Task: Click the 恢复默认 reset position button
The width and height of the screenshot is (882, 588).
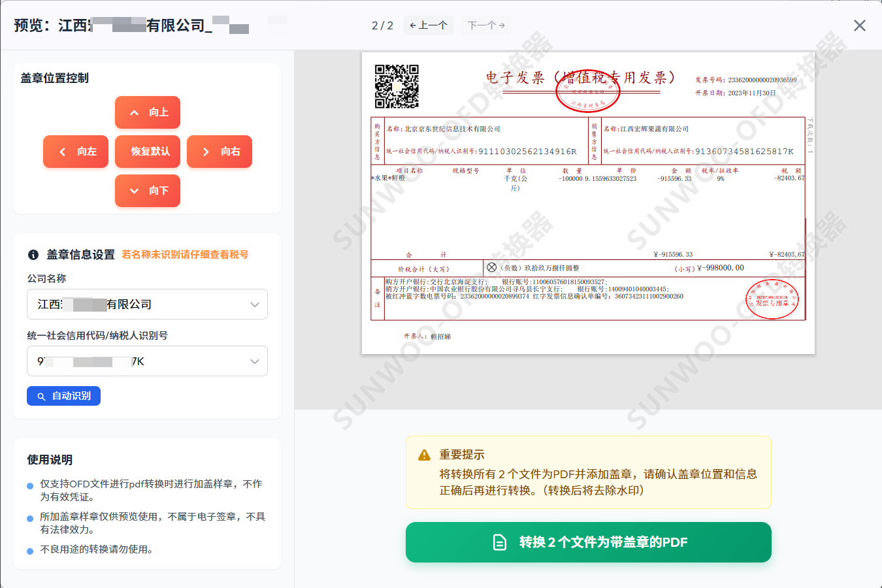Action: click(148, 152)
